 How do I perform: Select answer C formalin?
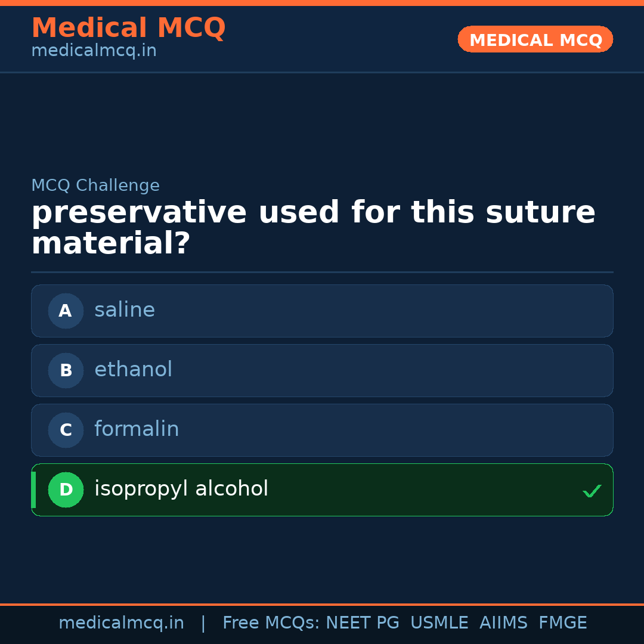click(322, 430)
